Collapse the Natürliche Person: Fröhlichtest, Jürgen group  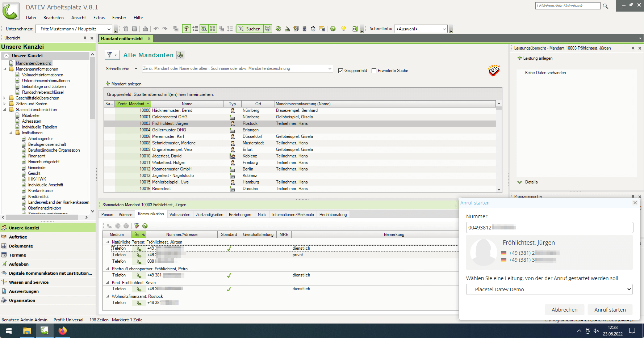point(107,242)
